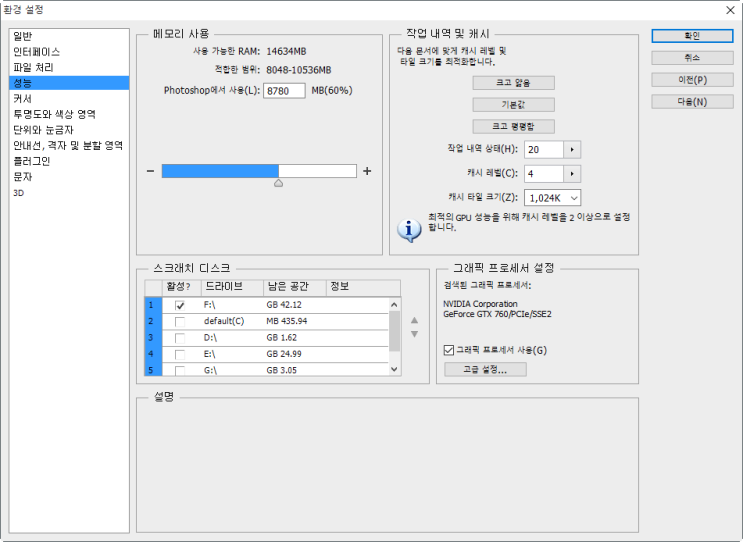Enable default(C) scratch disk checkbox

180,322
